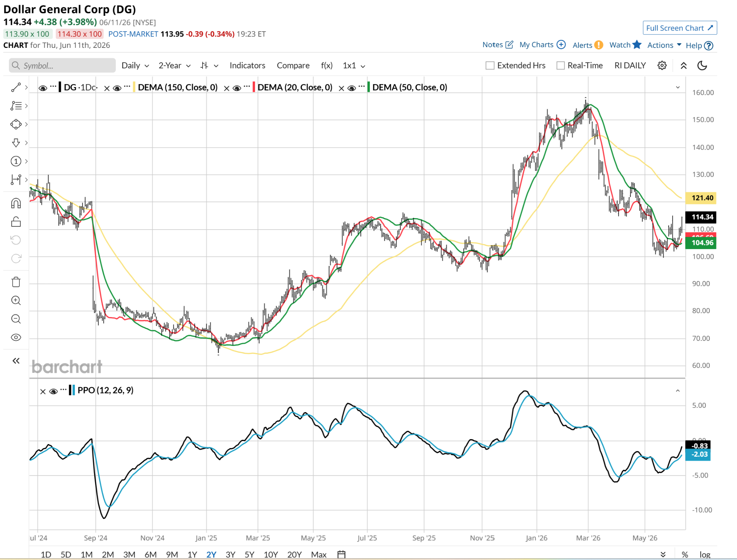Hide the DEMA 150 indicator eye
This screenshot has height=560, width=737.
(x=117, y=88)
